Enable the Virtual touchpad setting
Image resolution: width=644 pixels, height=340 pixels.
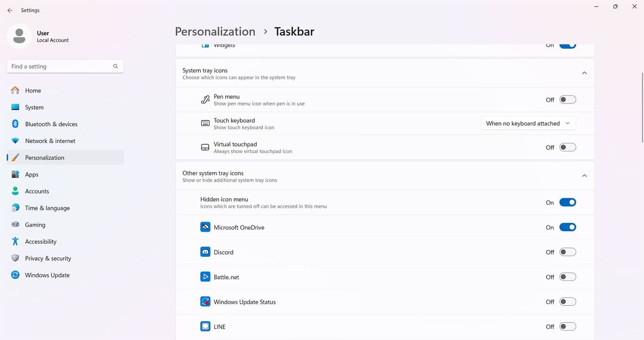568,147
